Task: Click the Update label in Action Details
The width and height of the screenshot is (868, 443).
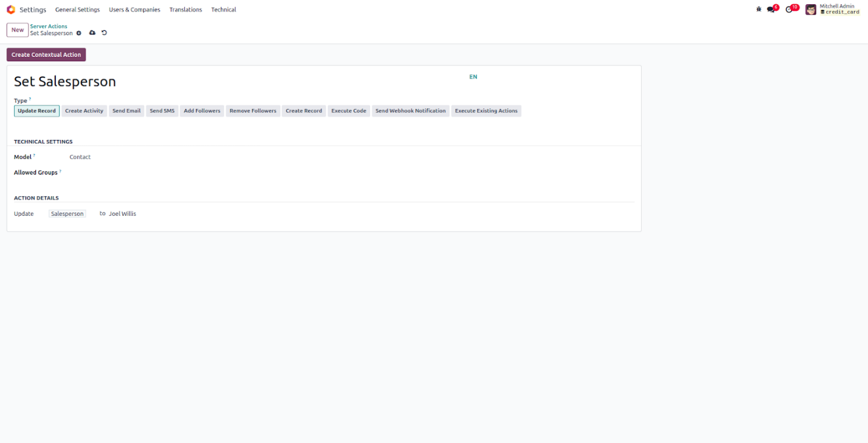Action: click(24, 214)
